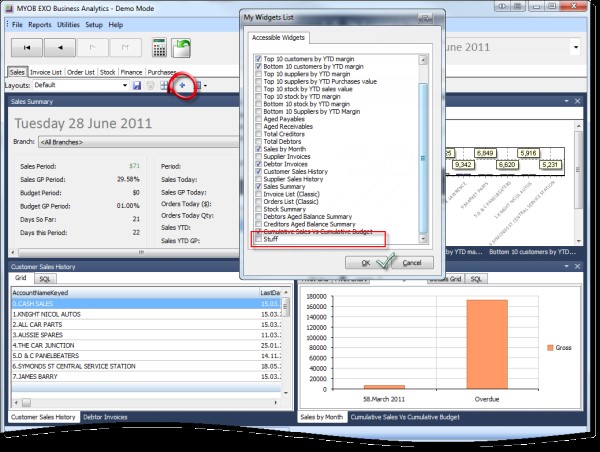Switch to the Finance tab
The width and height of the screenshot is (600, 452).
coord(131,72)
